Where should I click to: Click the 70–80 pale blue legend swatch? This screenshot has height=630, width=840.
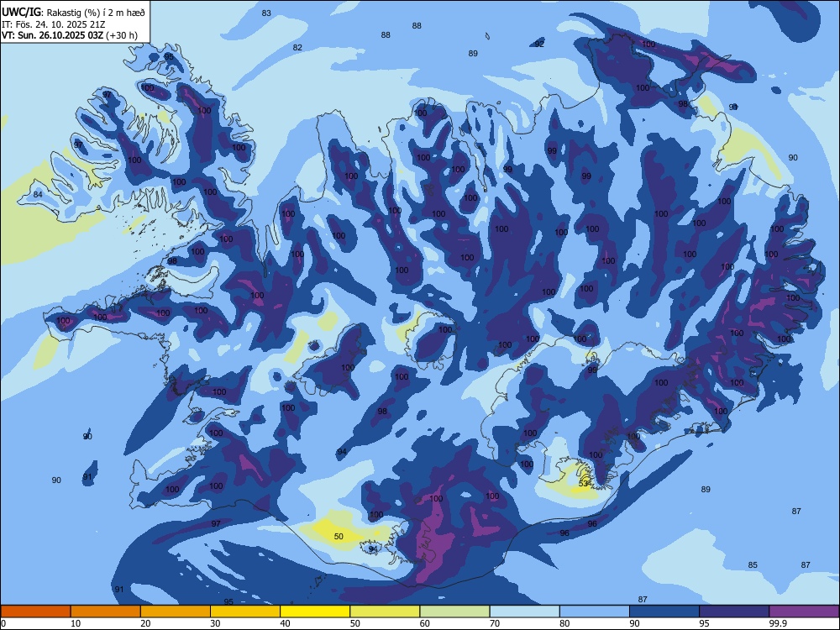[x=524, y=612]
